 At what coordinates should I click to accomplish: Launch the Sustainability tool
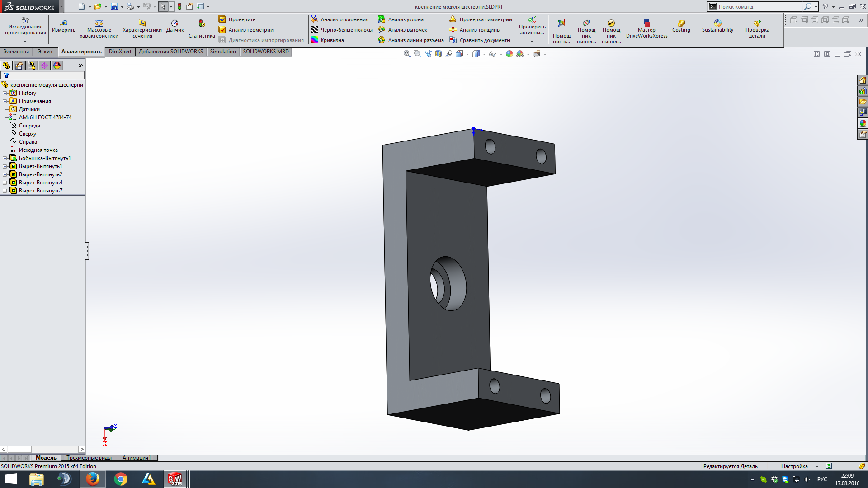(x=717, y=23)
